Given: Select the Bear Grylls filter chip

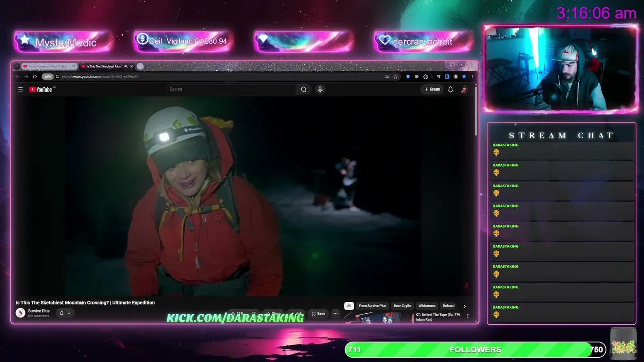Looking at the screenshot, I should click(402, 306).
